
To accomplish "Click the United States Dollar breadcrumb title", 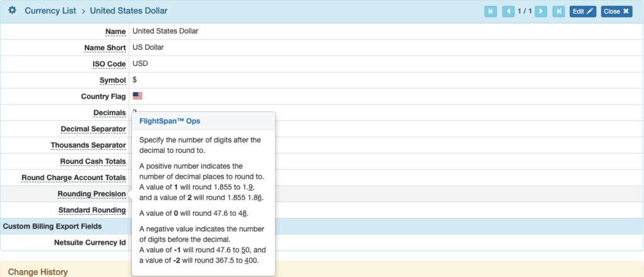I will (x=129, y=11).
